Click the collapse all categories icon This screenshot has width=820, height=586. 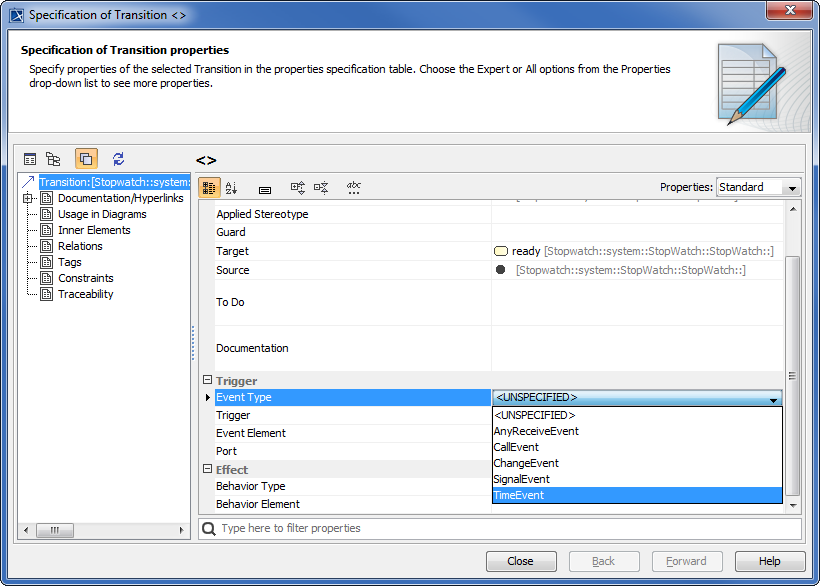[x=321, y=188]
